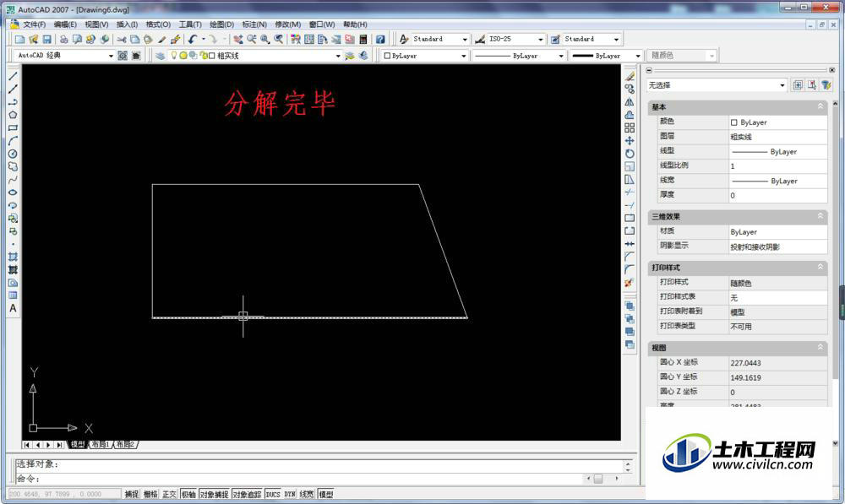This screenshot has width=845, height=504.
Task: Click the 阴影显示 property value
Action: point(777,247)
